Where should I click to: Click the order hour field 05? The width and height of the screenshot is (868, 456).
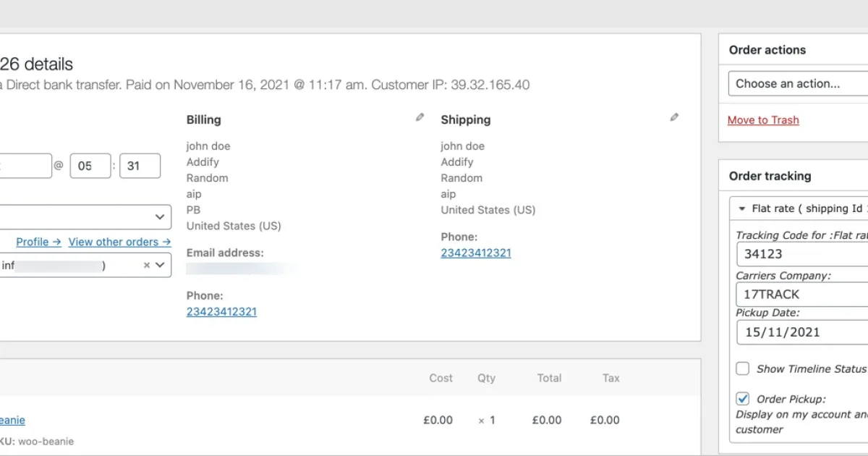point(90,166)
